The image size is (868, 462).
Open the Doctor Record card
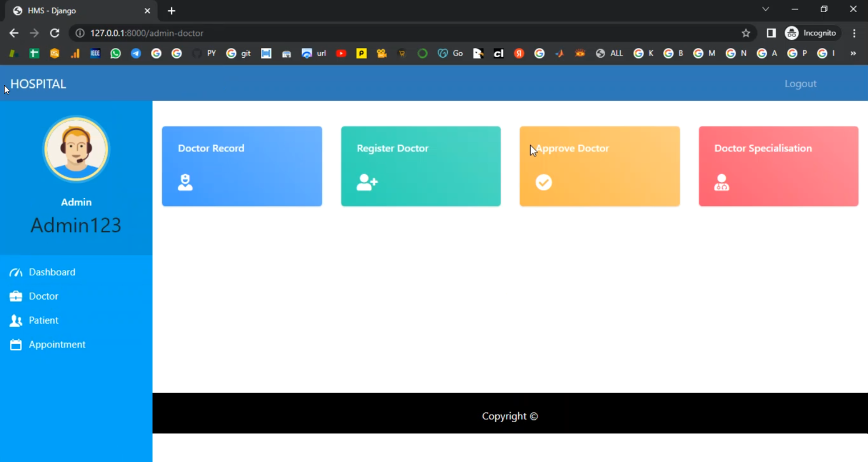[242, 167]
